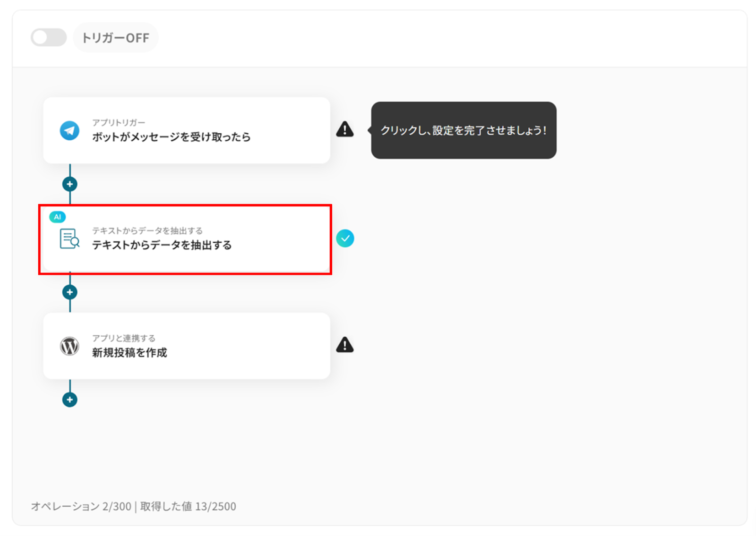Click warning icon beside Telegram trigger
The height and width of the screenshot is (536, 756).
pos(345,129)
